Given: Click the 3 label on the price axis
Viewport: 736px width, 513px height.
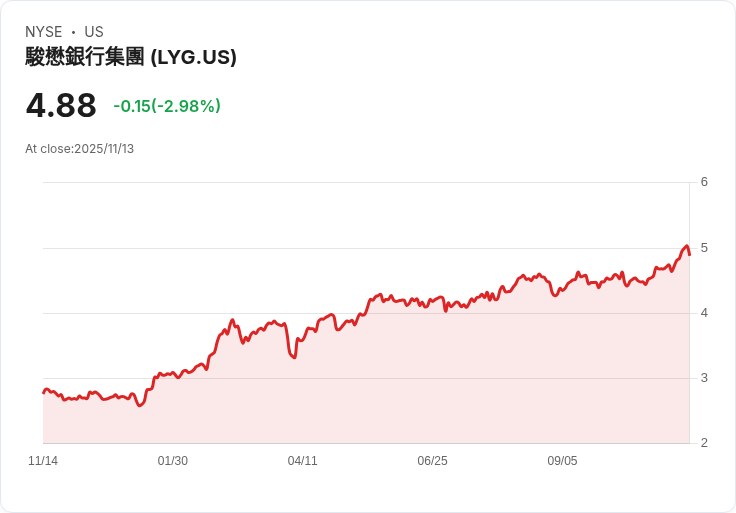Looking at the screenshot, I should pyautogui.click(x=704, y=378).
